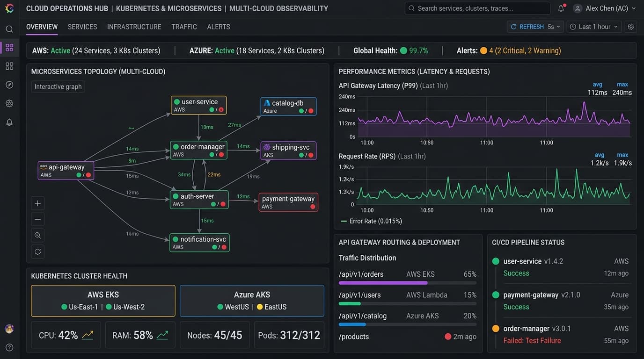Expand the refresh interval 5s dropdown
644x359 pixels.
click(x=554, y=27)
